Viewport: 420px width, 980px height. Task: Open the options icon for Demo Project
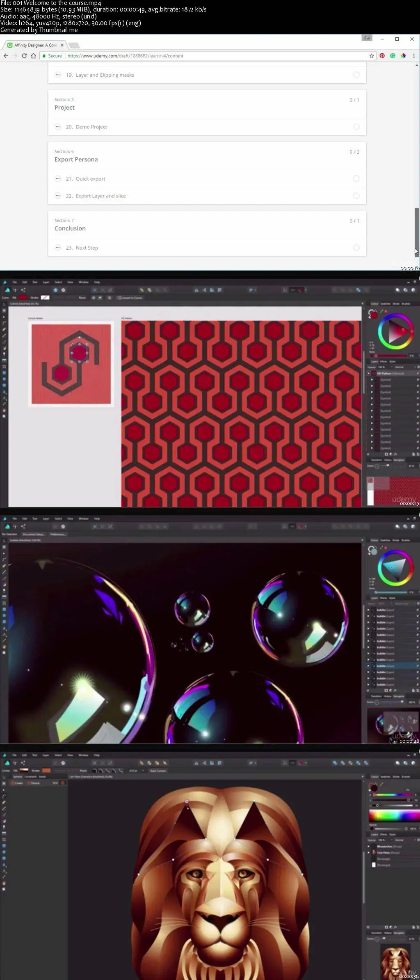point(58,127)
